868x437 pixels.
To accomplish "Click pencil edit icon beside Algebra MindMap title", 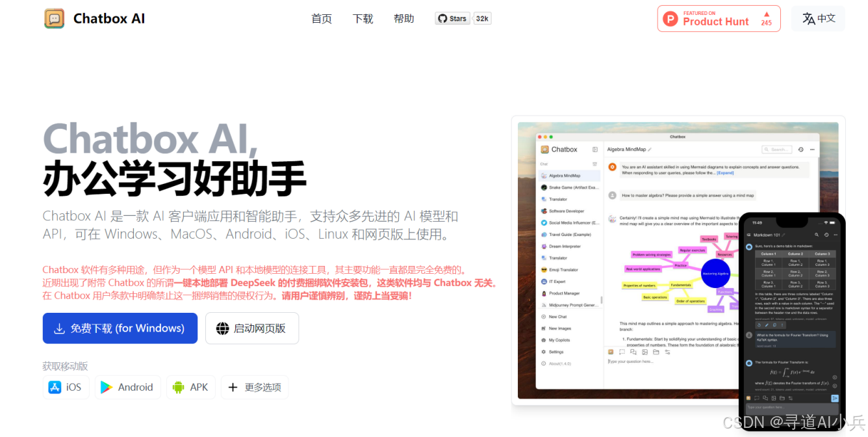I will (650, 150).
